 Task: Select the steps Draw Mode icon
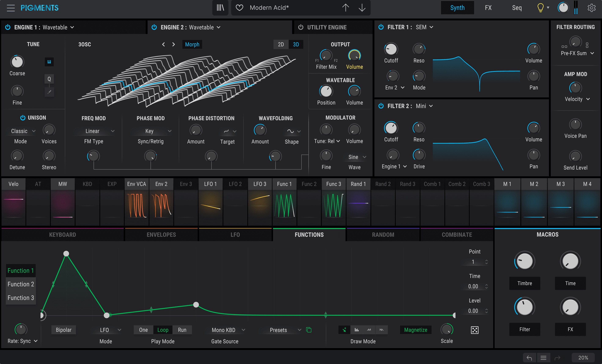click(x=357, y=330)
